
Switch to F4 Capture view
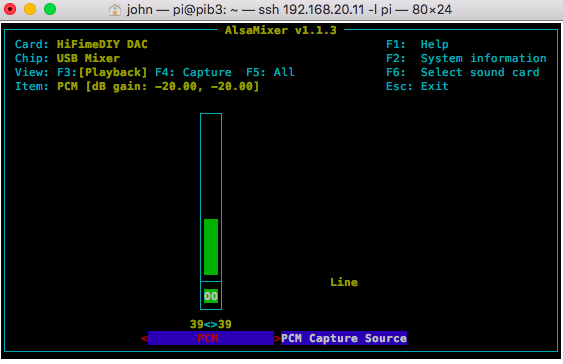(193, 73)
